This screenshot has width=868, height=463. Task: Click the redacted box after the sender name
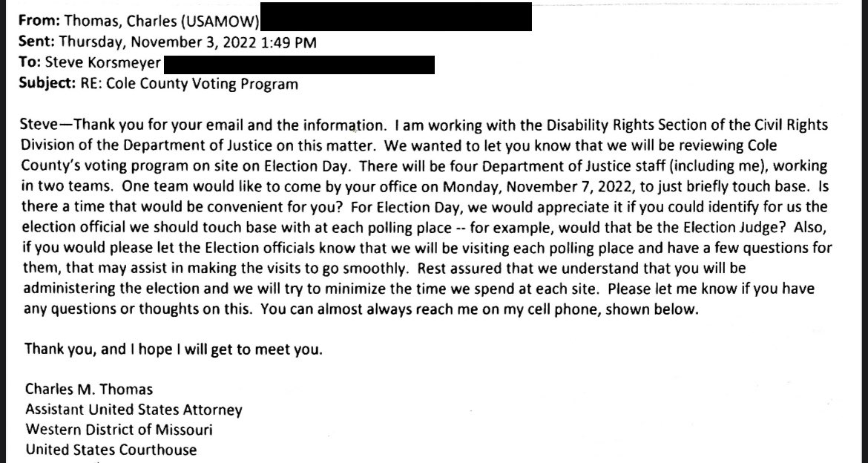(396, 16)
